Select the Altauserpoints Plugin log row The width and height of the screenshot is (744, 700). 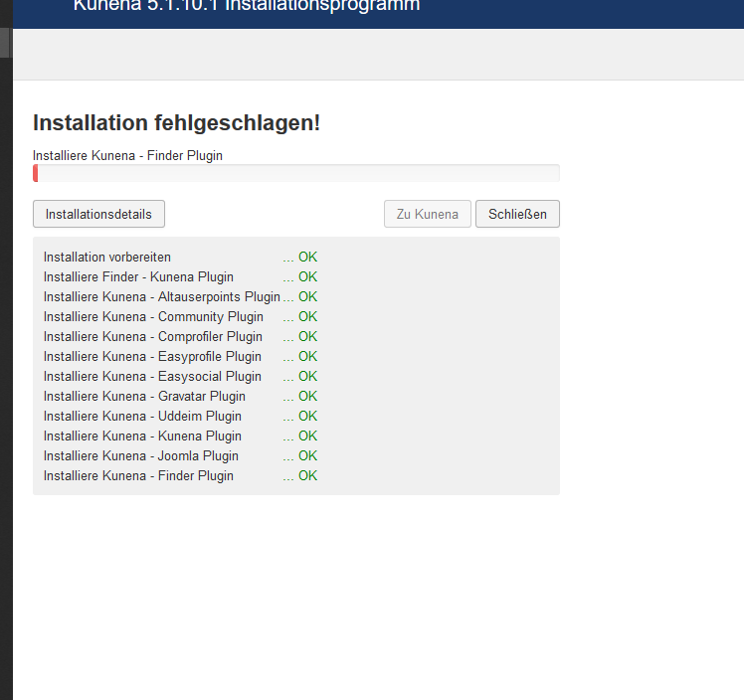(x=180, y=297)
